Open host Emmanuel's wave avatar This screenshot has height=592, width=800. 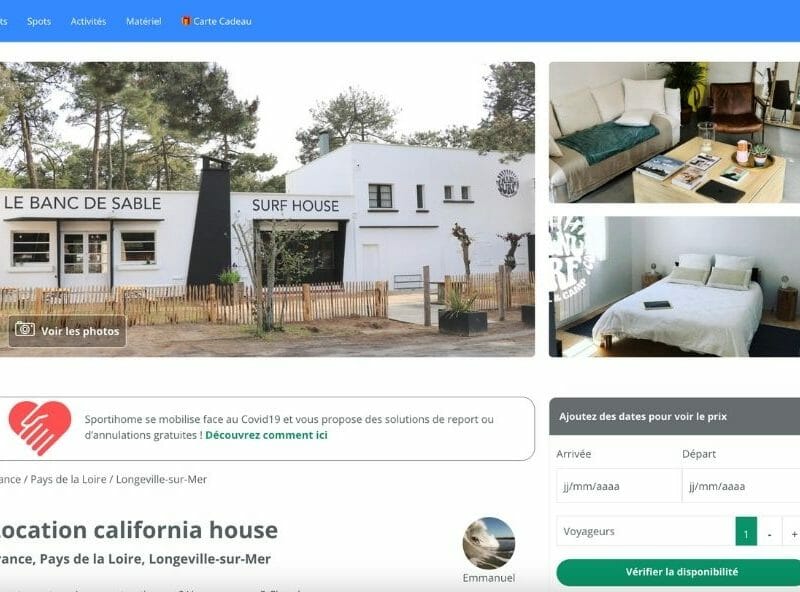pyautogui.click(x=488, y=543)
